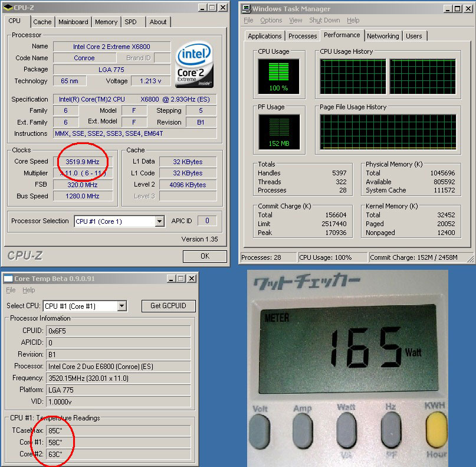Image resolution: width=476 pixels, height=467 pixels.
Task: Click the CPUID field '0x6F5' in Core Temp
Action: (x=119, y=331)
